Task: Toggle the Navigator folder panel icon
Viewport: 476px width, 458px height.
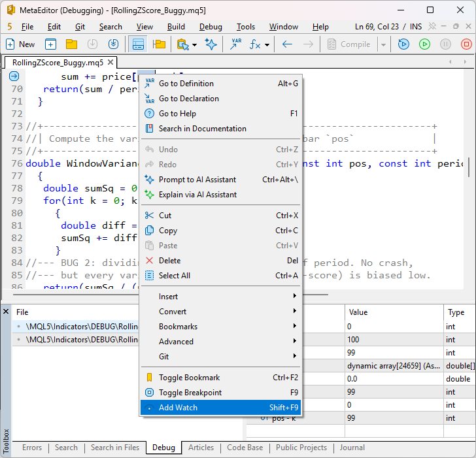Action: (159, 44)
